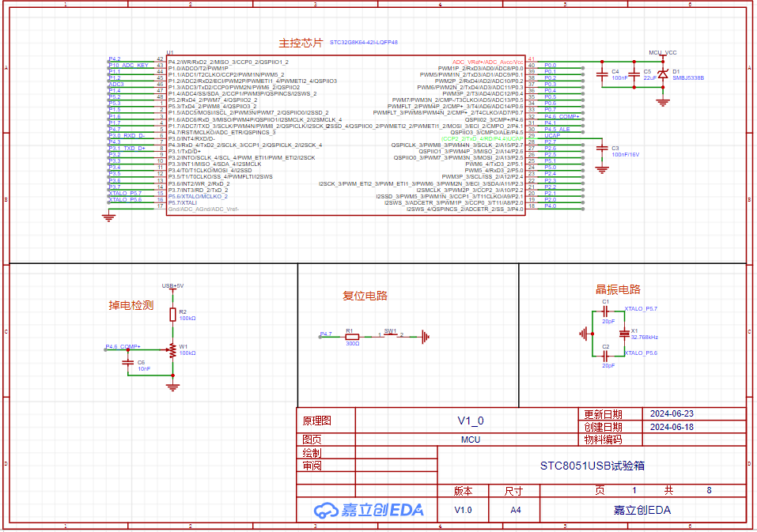The height and width of the screenshot is (532, 757).
Task: Click the P3.1_TXD_D+ net label
Action: [127, 148]
